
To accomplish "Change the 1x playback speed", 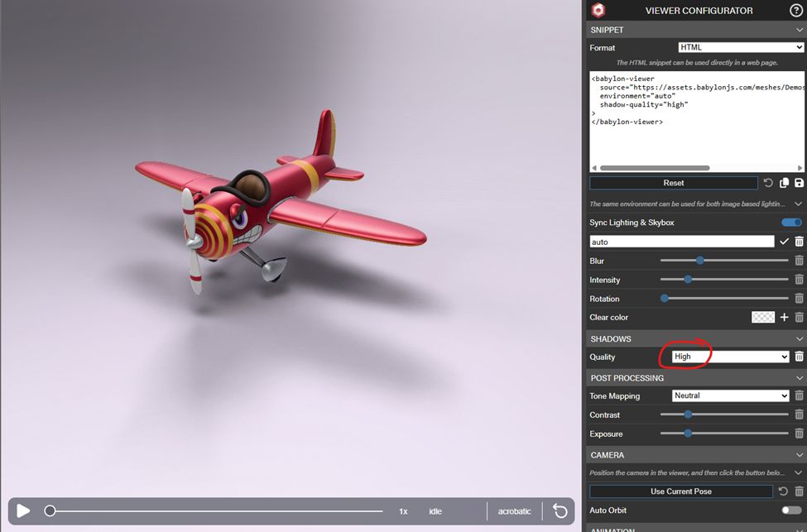I will pos(403,511).
